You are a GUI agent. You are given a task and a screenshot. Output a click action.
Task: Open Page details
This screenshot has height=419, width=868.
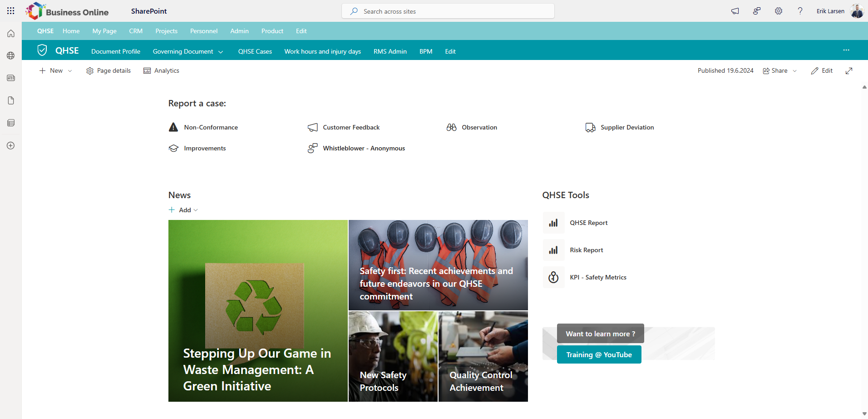click(x=108, y=71)
